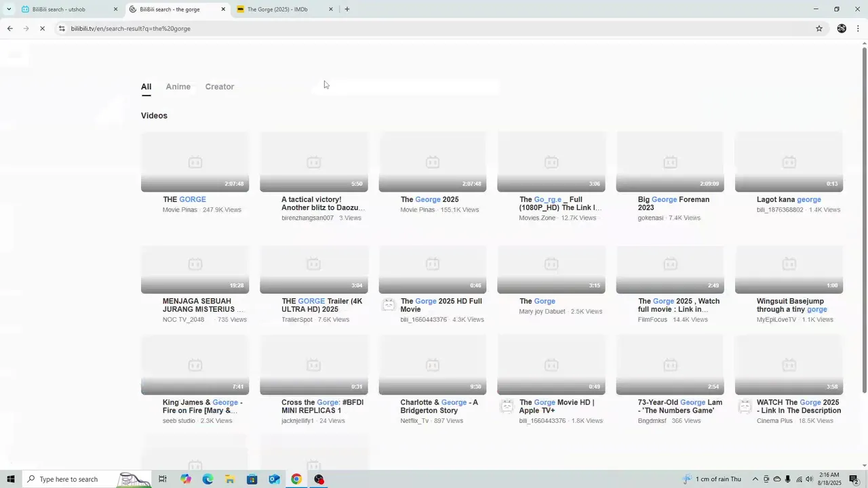The width and height of the screenshot is (868, 488).
Task: Open 'The Go_rg.e _ Full (1080P_HD)' video title
Action: pyautogui.click(x=560, y=203)
